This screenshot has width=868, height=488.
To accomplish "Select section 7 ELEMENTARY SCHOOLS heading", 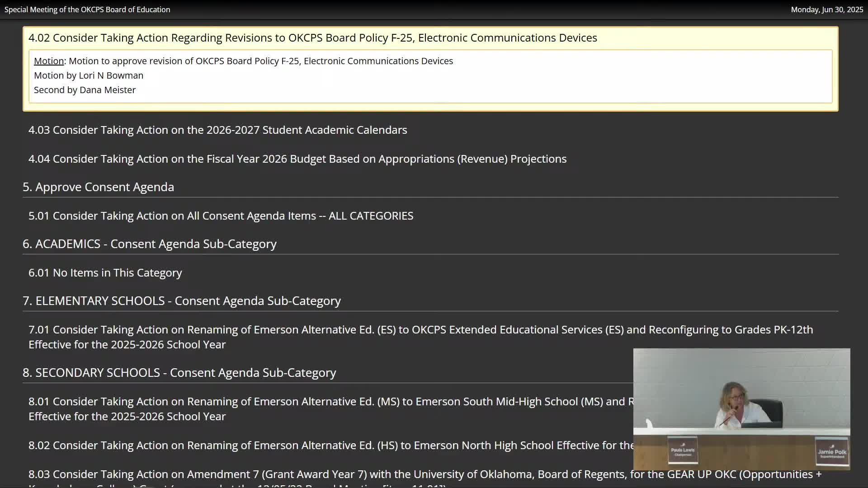I will click(x=181, y=301).
